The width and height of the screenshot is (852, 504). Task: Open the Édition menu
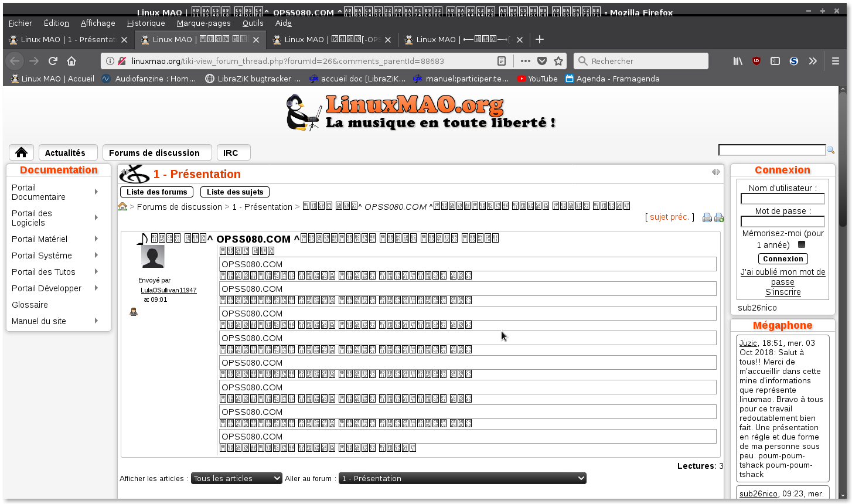click(x=56, y=23)
